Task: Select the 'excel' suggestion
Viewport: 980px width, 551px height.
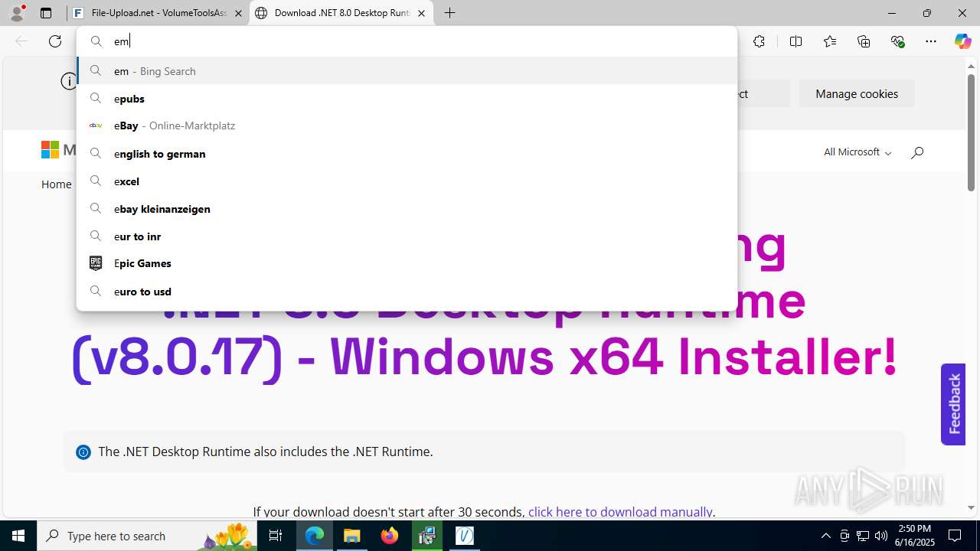Action: tap(407, 181)
